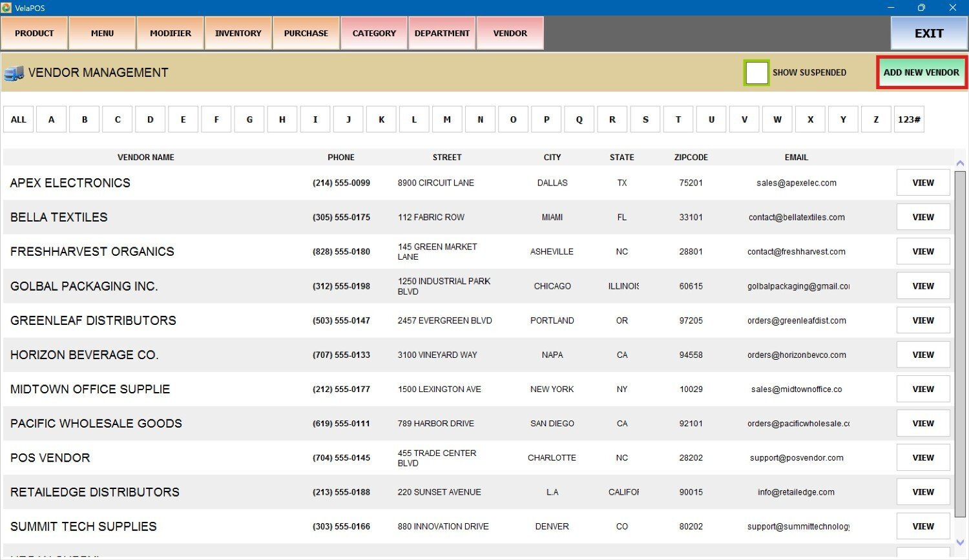Switch to the Inventory tab
Viewport: 969px width, 560px height.
[x=238, y=34]
